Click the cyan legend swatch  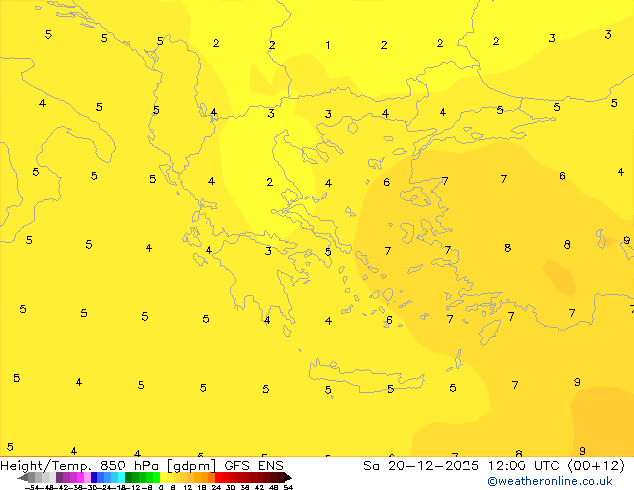pos(122,477)
